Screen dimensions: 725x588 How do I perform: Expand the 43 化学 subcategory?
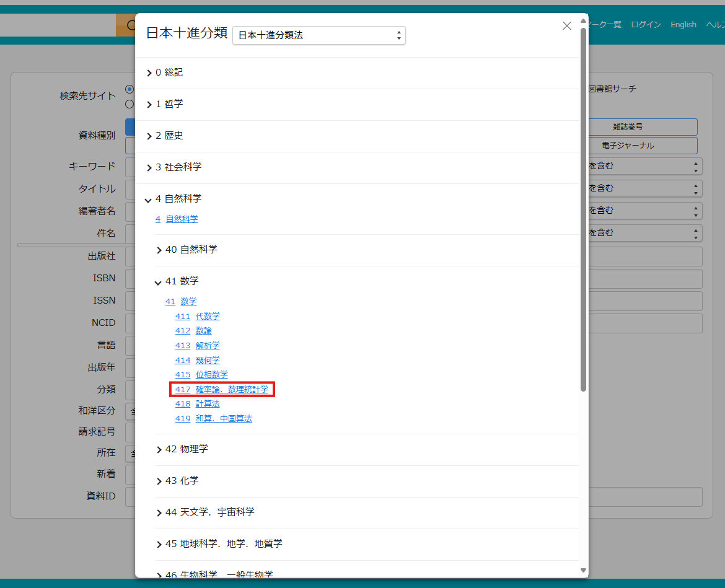(x=181, y=481)
